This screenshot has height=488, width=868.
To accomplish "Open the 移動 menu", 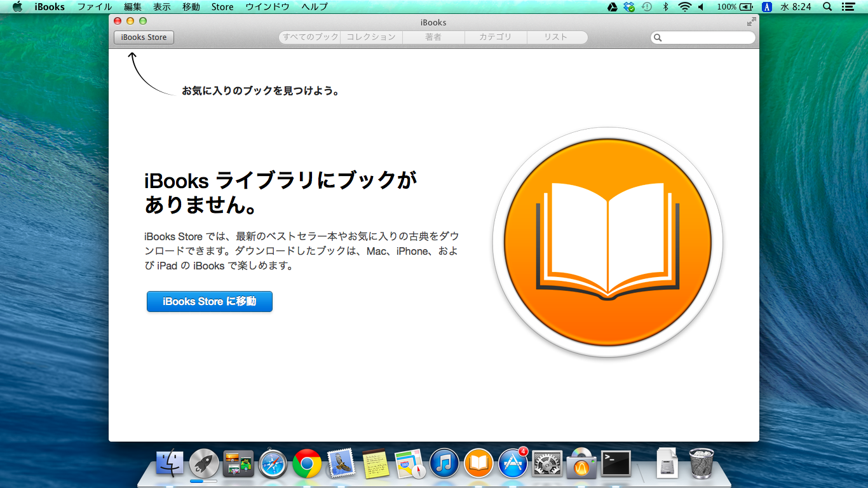I will [x=191, y=7].
